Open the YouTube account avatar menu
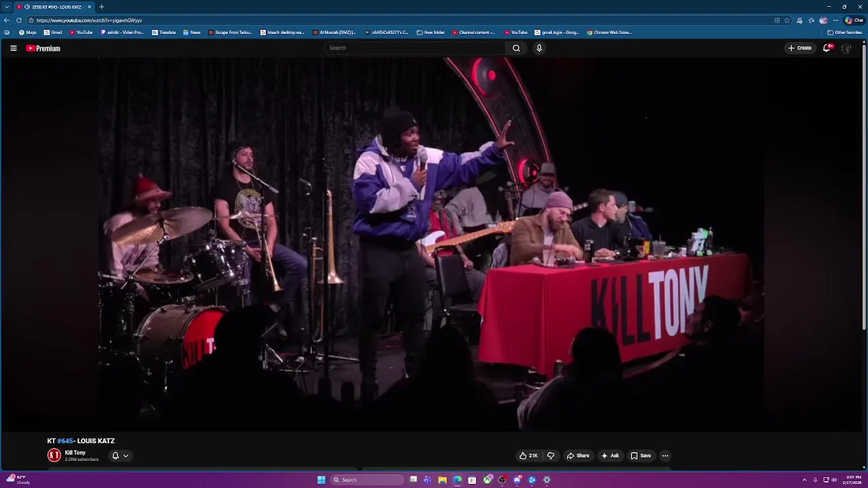Image resolution: width=868 pixels, height=488 pixels. (x=846, y=48)
